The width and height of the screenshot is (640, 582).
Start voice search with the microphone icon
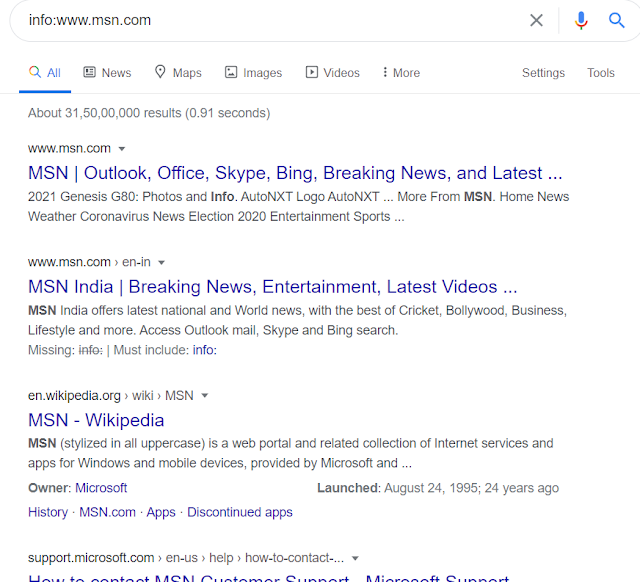click(581, 20)
